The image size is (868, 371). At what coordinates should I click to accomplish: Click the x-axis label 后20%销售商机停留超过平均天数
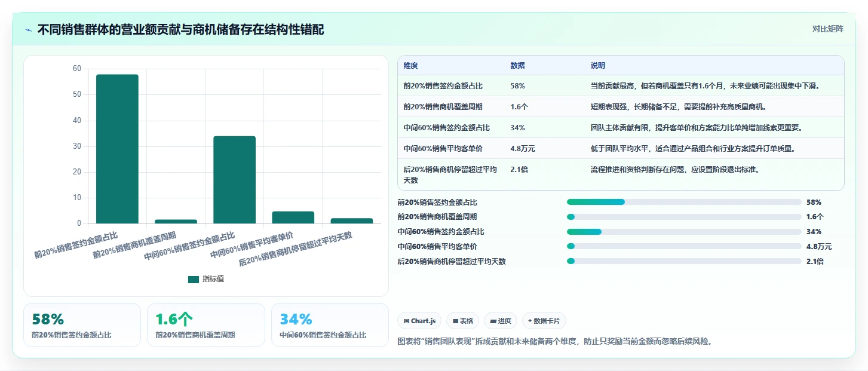tap(296, 249)
